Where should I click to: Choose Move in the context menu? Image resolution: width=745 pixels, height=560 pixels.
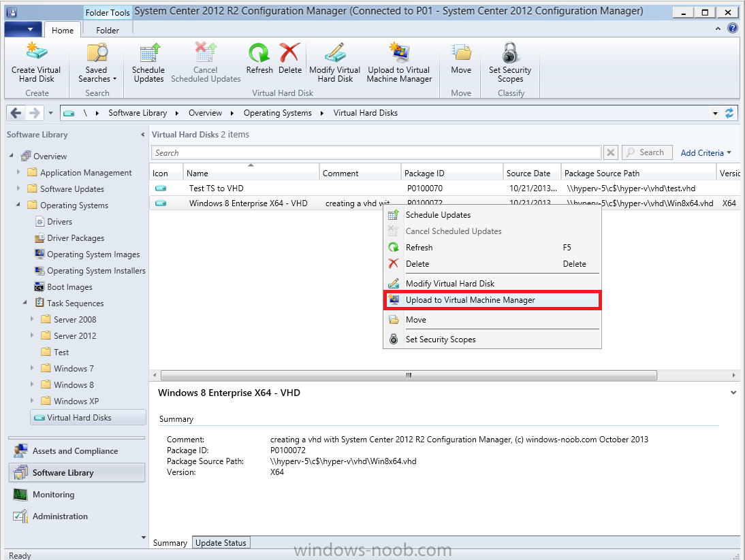pyautogui.click(x=492, y=320)
